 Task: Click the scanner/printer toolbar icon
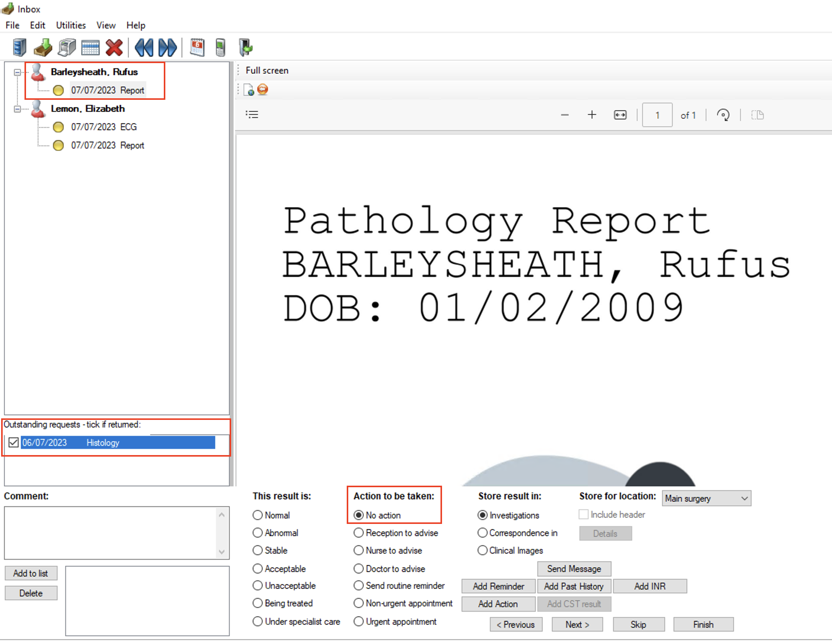(67, 48)
